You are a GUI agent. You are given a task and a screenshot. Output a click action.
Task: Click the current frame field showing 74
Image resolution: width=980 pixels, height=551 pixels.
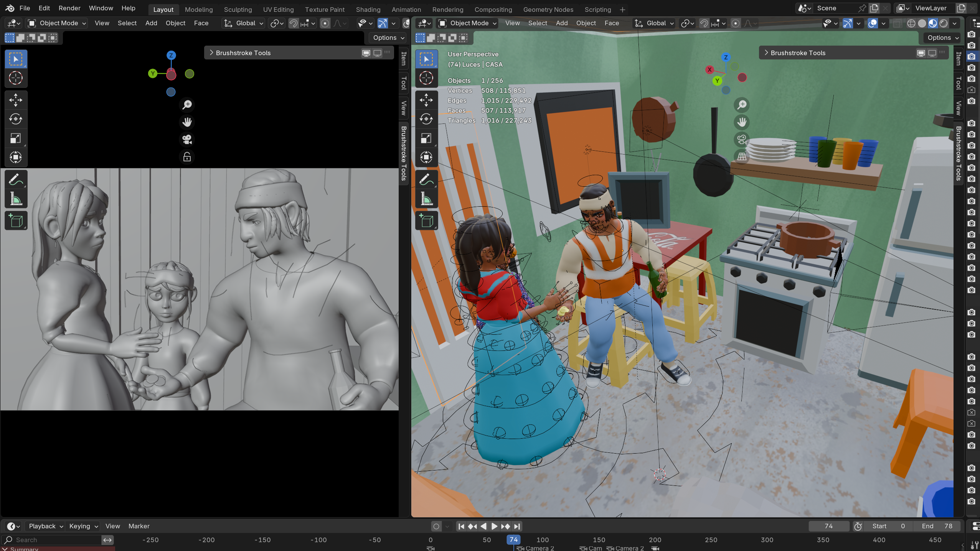828,526
